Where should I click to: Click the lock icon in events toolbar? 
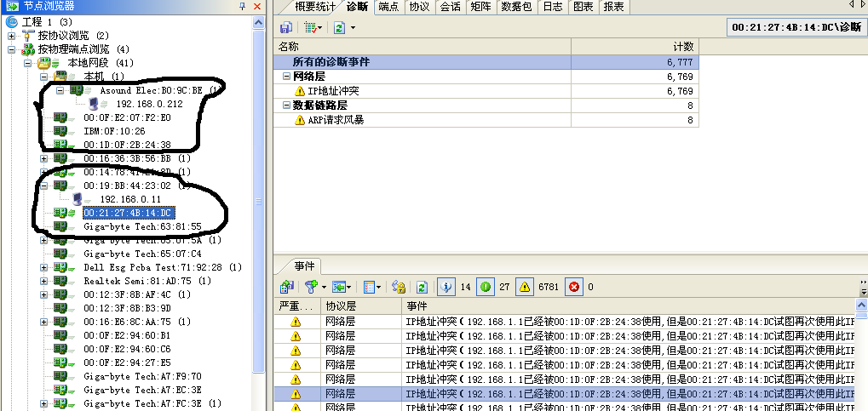(x=398, y=287)
